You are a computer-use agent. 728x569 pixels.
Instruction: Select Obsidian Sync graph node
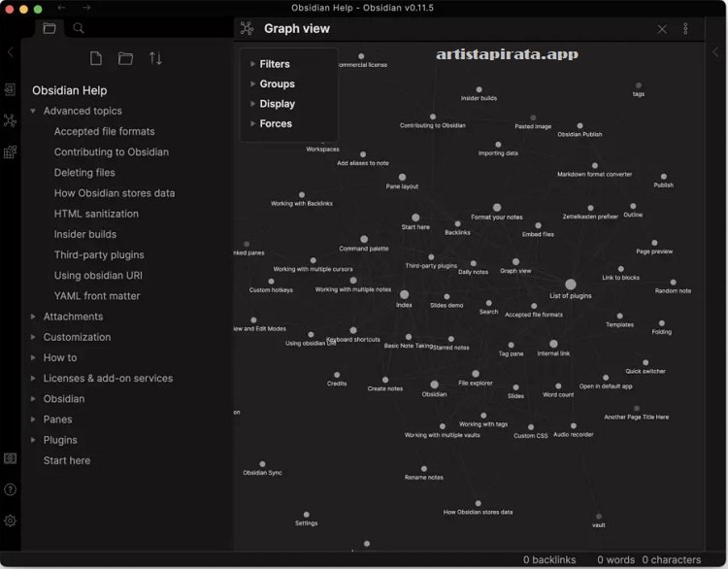point(262,464)
